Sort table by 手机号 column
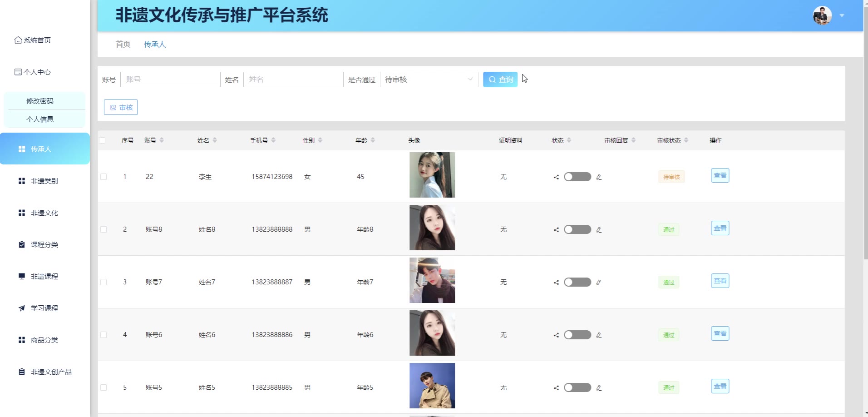The image size is (868, 417). tap(273, 140)
